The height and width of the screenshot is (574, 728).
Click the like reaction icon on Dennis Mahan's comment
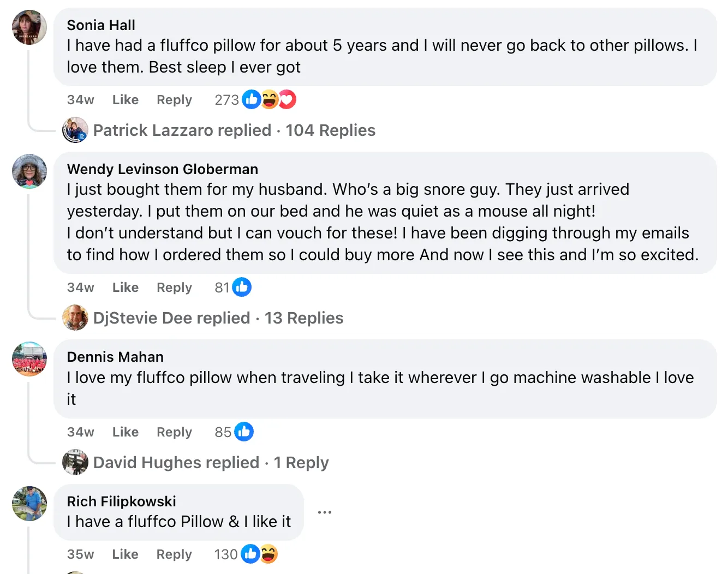tap(244, 432)
